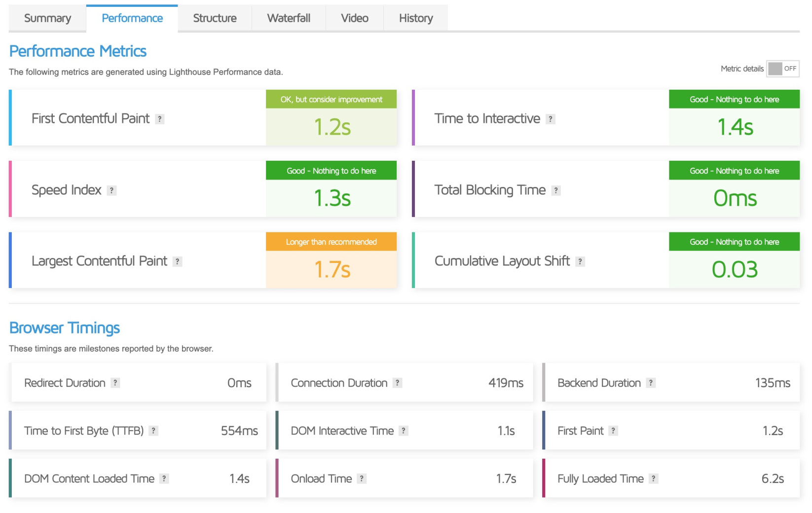Open the Video tab

(x=355, y=18)
